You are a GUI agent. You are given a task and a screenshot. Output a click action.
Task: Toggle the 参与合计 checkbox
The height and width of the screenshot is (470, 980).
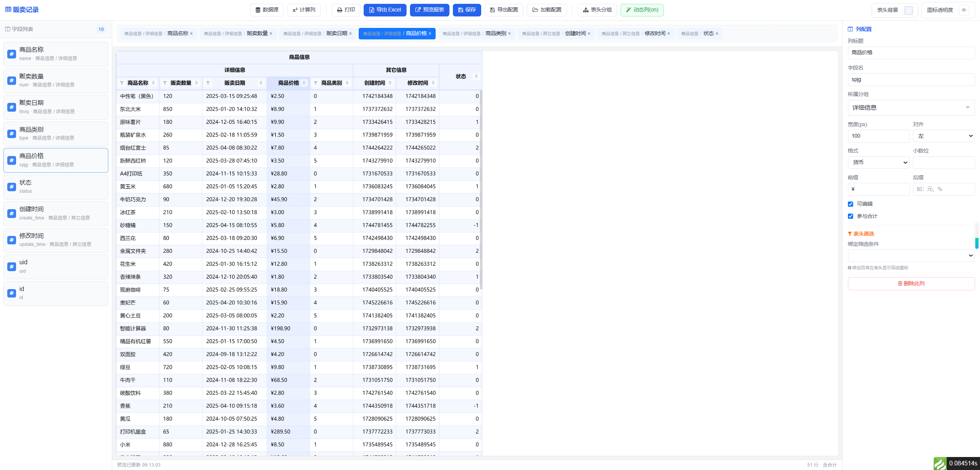[x=851, y=216]
